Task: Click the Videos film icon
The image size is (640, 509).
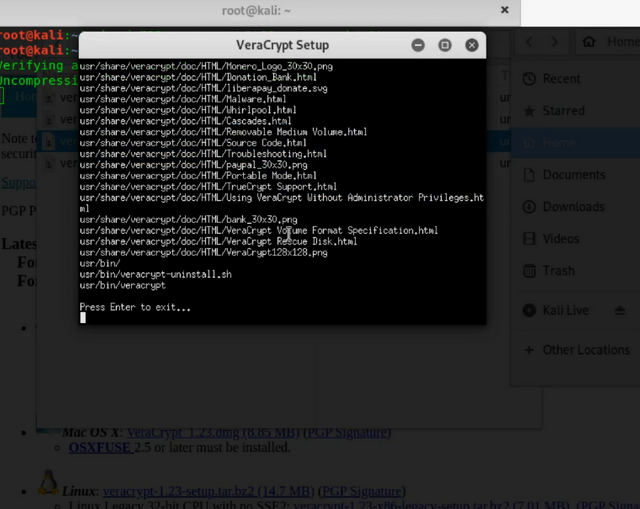Action: coord(529,238)
